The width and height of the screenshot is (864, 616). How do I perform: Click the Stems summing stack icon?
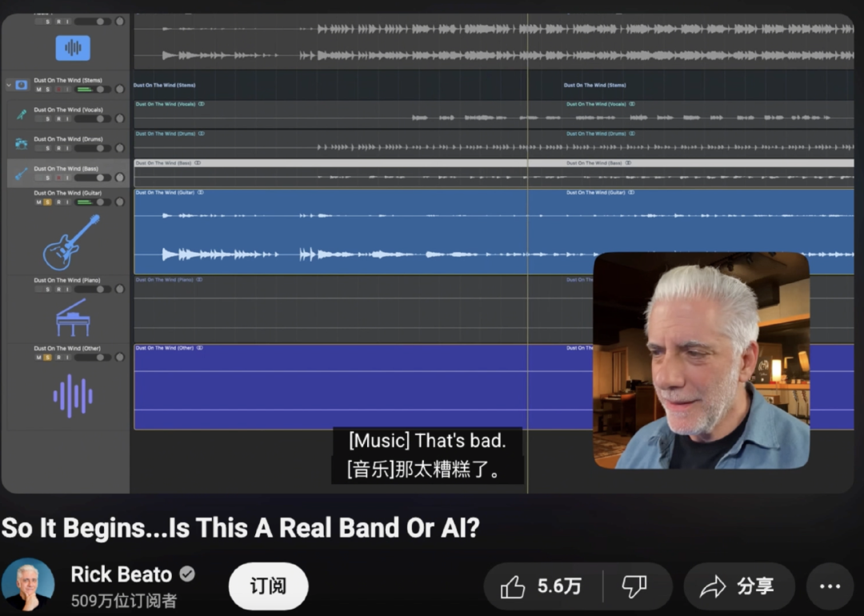tap(22, 85)
